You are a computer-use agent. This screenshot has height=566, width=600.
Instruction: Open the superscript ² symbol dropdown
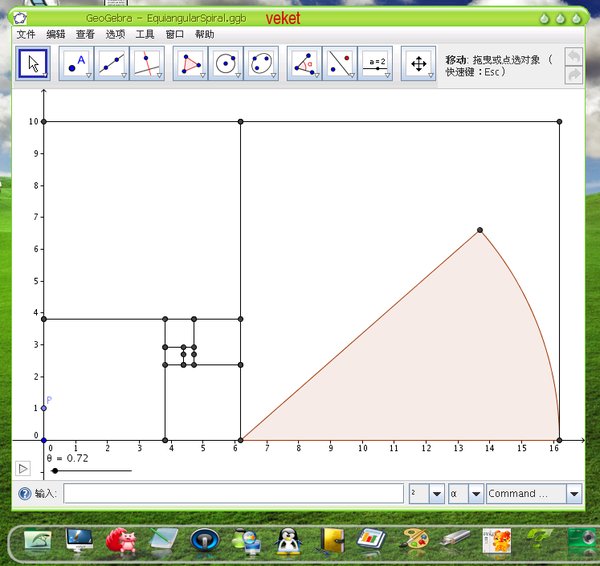436,494
